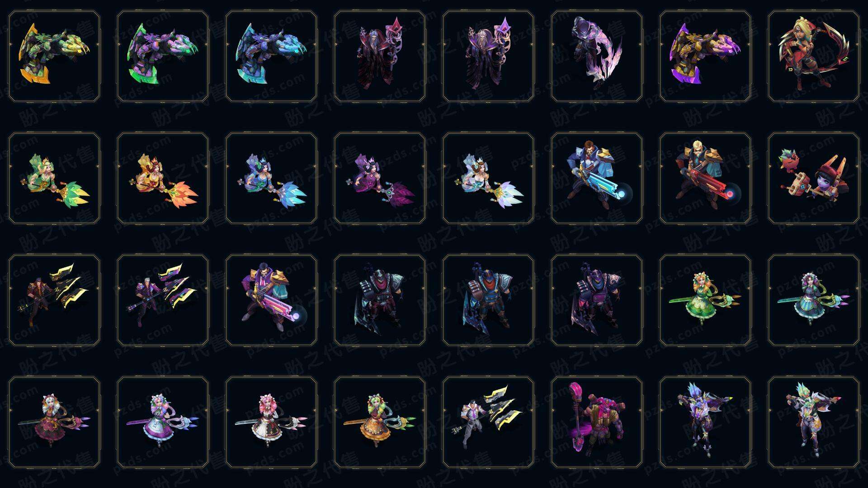Image resolution: width=868 pixels, height=488 pixels.
Task: Select the pink brute holding a magenta staff
Action: tap(597, 422)
